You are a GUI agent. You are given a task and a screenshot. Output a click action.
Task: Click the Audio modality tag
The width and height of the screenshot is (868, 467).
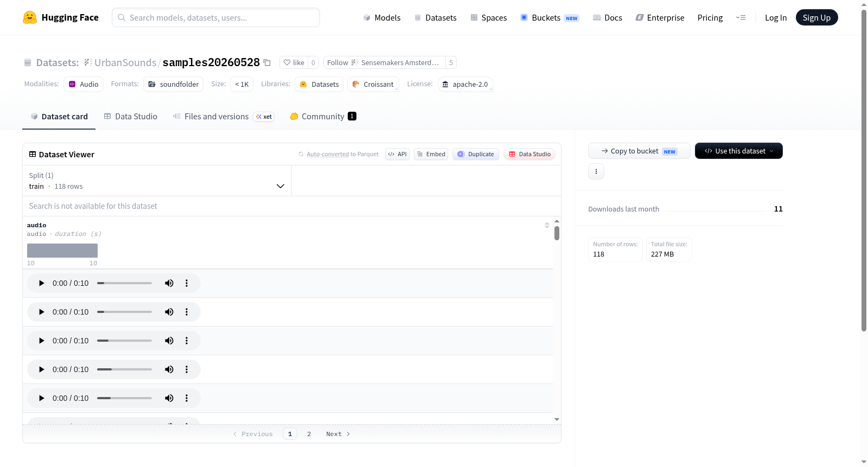84,84
